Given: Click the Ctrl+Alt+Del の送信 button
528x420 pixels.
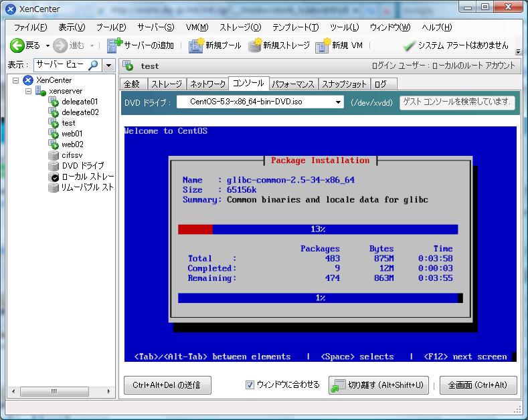Looking at the screenshot, I should (167, 385).
